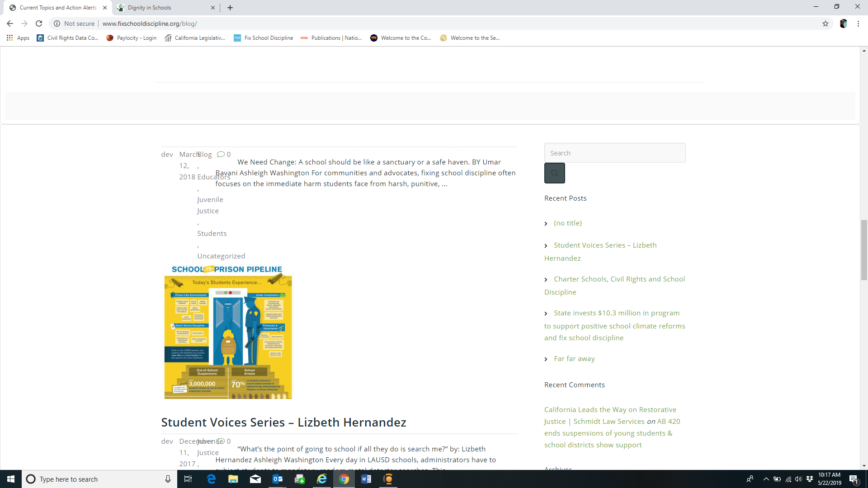Click School-to-Prison Pipeline infographic thumbnail
This screenshot has height=488, width=868.
click(228, 332)
